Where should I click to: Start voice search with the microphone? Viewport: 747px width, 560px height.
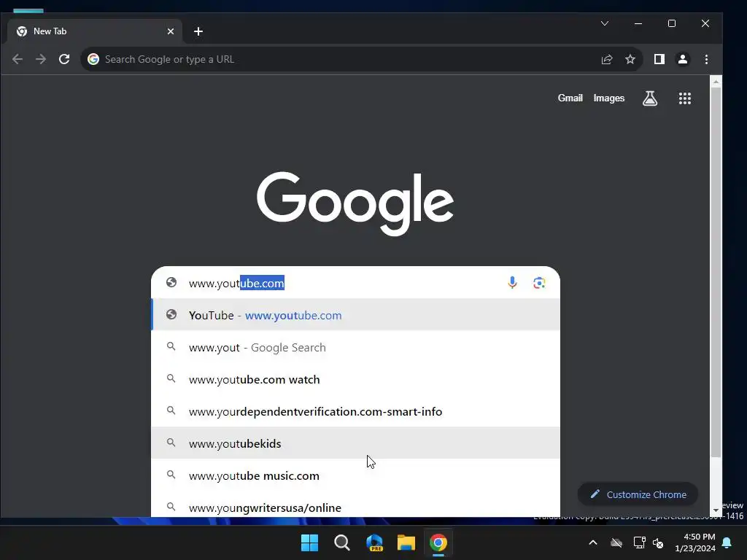[x=512, y=283]
